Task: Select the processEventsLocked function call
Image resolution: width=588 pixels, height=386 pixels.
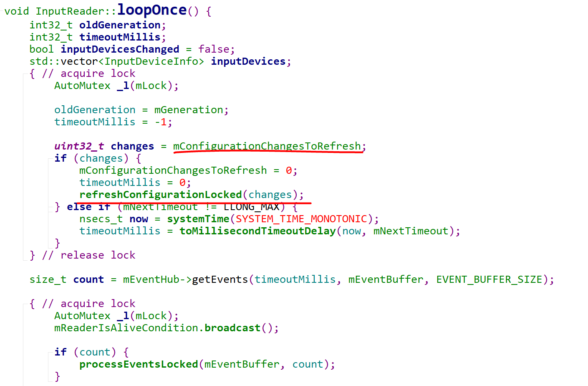Action: [138, 364]
